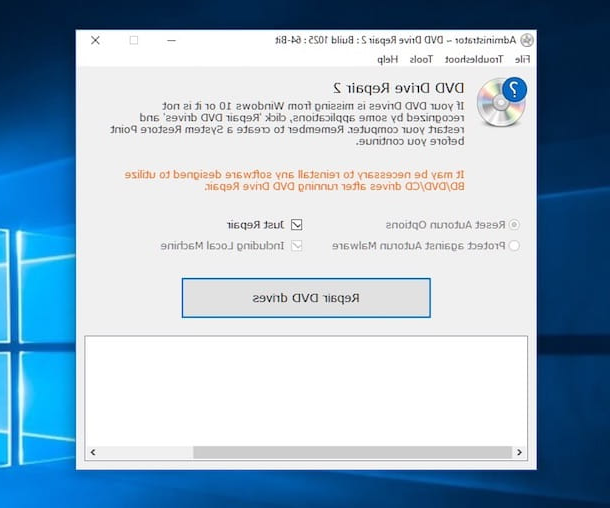This screenshot has width=610, height=508.
Task: Toggle the Including Local Machine checkbox
Action: point(296,246)
